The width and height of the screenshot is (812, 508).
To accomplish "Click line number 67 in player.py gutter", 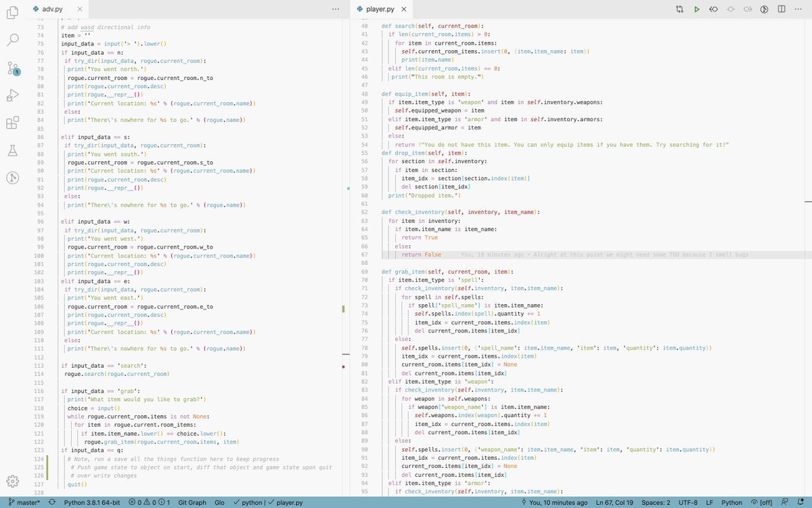I will pos(363,254).
